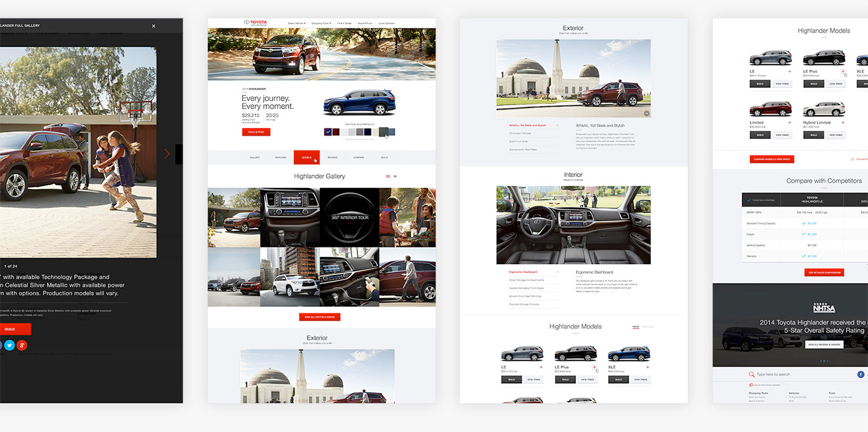Expand Ergonomic Dashboard accordion item

pos(534,272)
